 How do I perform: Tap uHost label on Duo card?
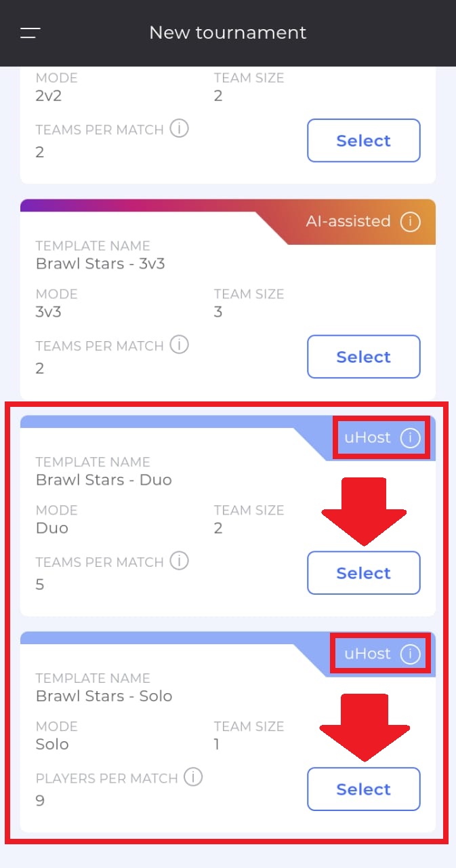tap(367, 437)
